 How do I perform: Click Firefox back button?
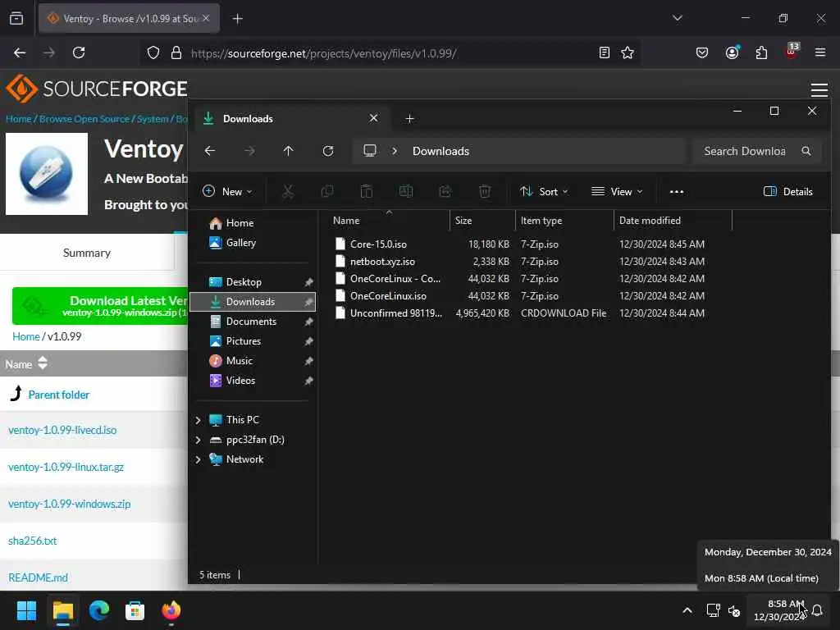(x=20, y=52)
